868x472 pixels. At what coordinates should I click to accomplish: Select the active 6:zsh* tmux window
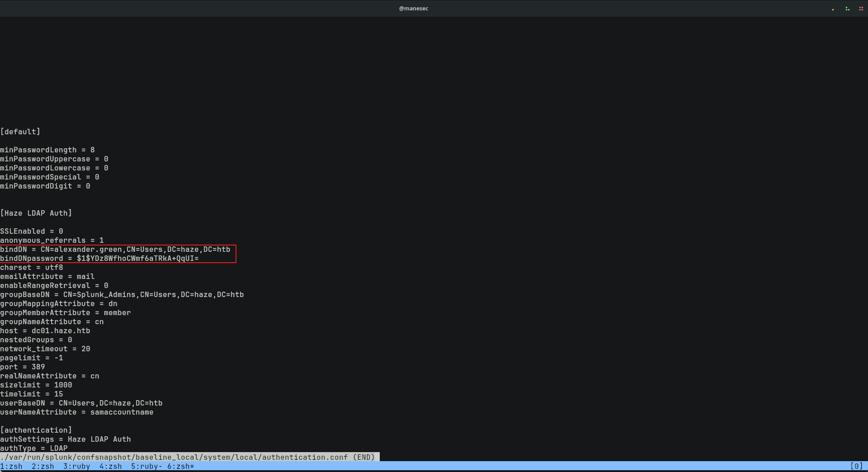180,467
